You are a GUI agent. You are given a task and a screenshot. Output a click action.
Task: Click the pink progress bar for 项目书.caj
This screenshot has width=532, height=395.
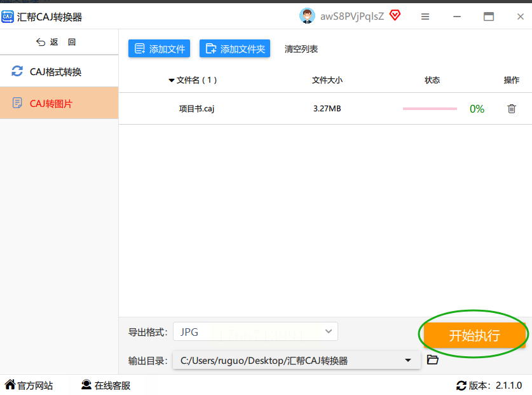pos(430,109)
